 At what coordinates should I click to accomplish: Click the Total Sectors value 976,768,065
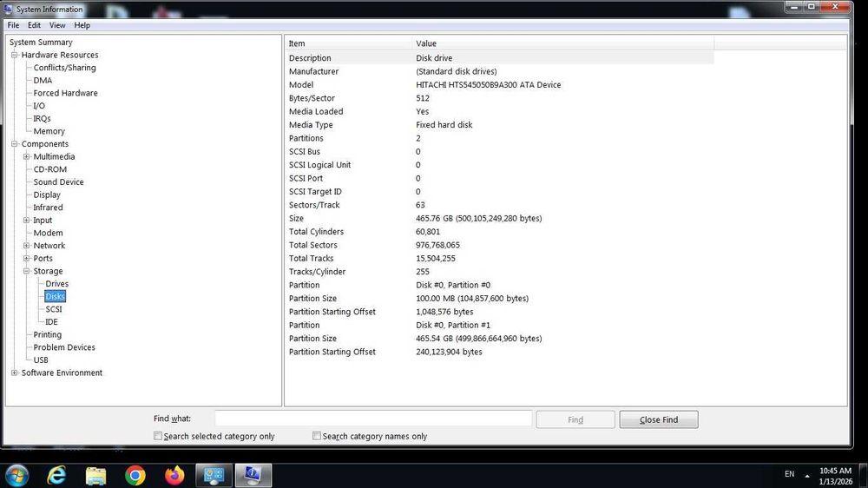pos(437,245)
